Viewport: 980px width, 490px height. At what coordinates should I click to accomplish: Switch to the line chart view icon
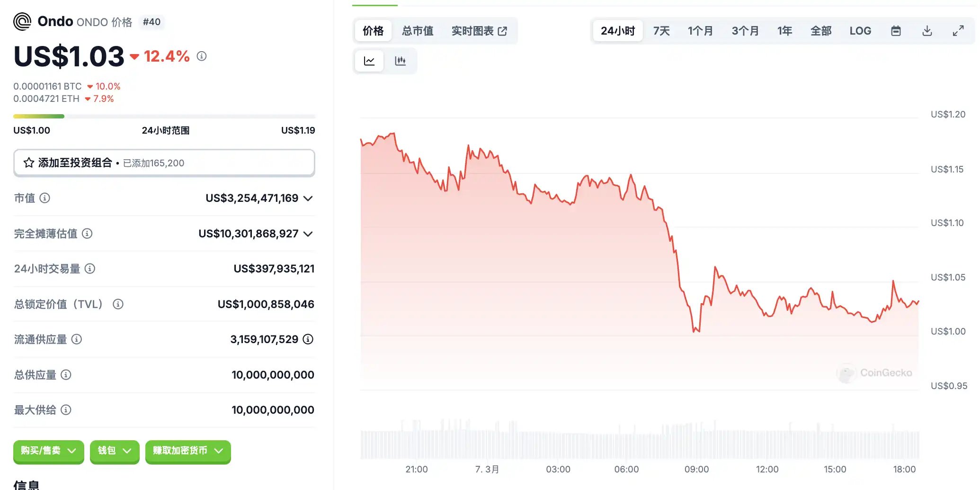tap(369, 61)
